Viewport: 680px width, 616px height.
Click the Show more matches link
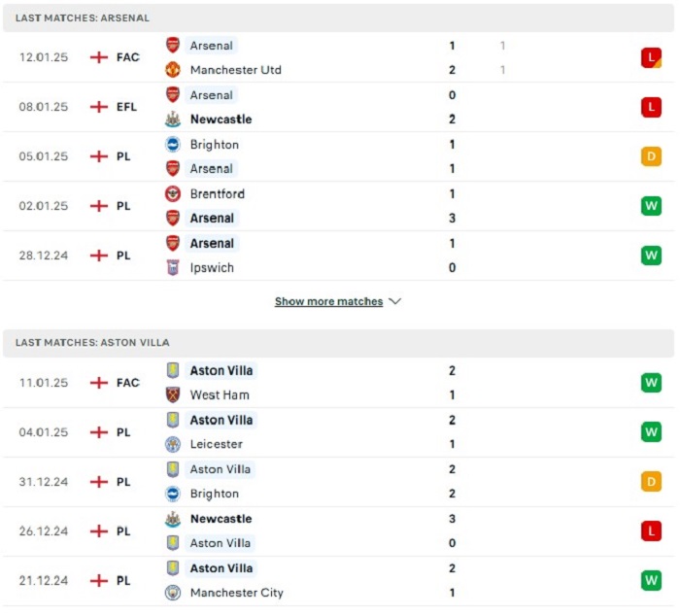pos(328,301)
